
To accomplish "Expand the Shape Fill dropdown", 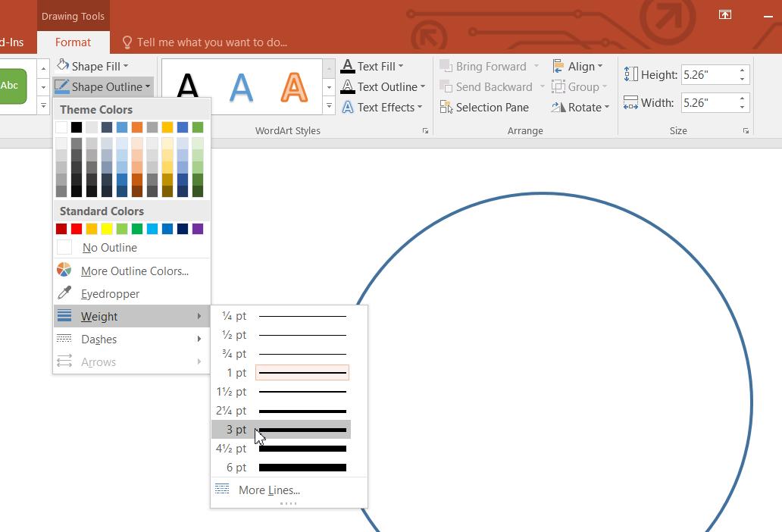I will tap(126, 67).
